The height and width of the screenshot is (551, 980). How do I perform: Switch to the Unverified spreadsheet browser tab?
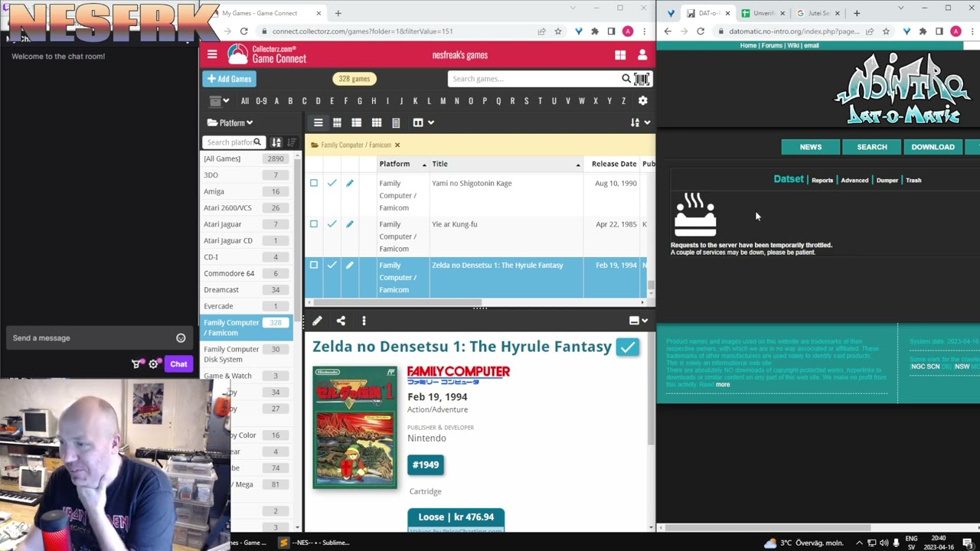[x=763, y=13]
